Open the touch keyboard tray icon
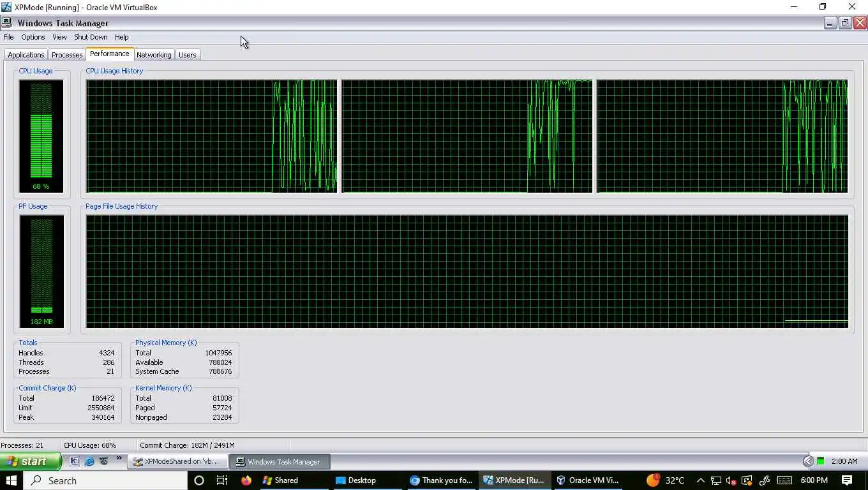Screen dimensions: 868x490 tap(784, 480)
